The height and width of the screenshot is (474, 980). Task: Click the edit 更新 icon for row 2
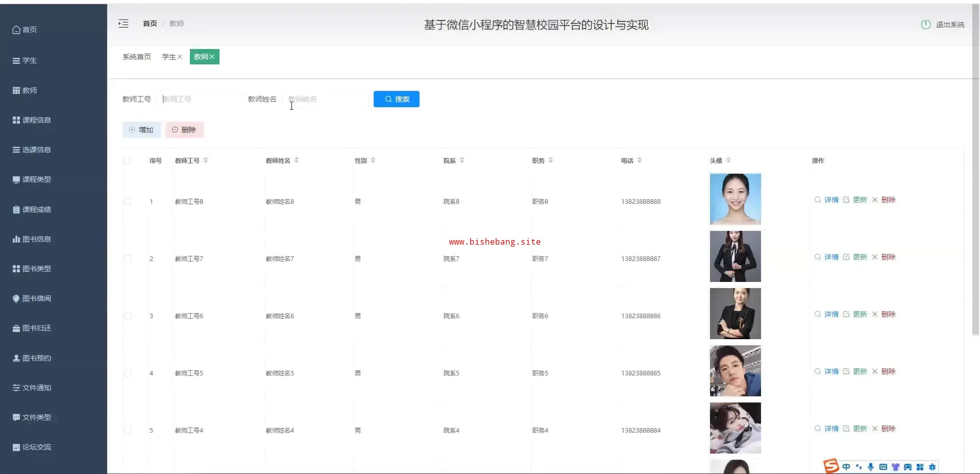[x=846, y=257]
